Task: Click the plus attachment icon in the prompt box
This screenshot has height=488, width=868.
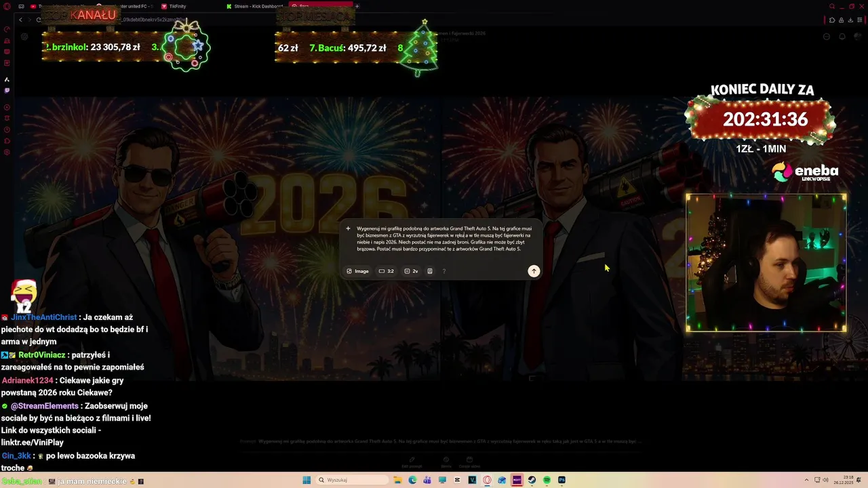Action: (348, 228)
